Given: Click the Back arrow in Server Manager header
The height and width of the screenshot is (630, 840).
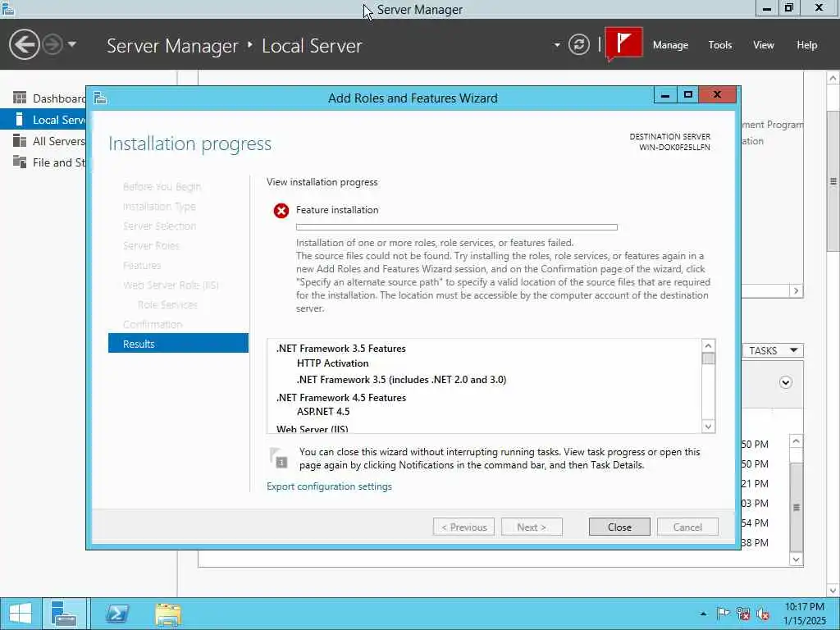Looking at the screenshot, I should pyautogui.click(x=24, y=44).
